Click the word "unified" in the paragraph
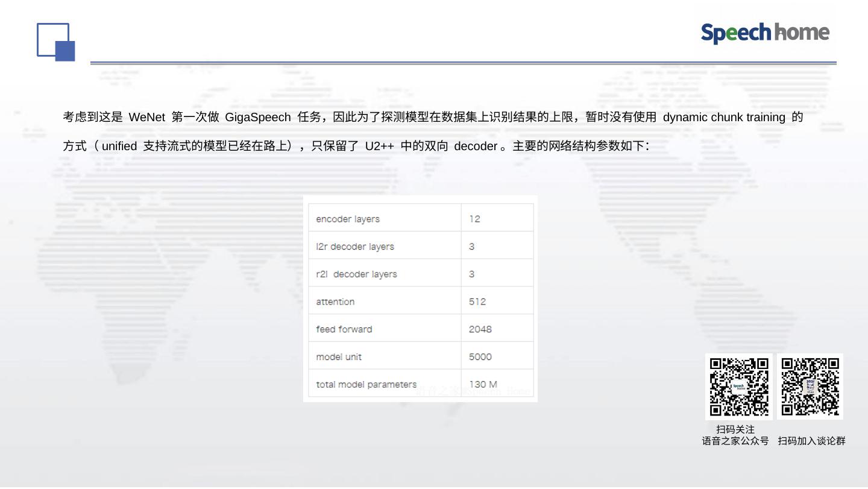868x489 pixels. 119,146
